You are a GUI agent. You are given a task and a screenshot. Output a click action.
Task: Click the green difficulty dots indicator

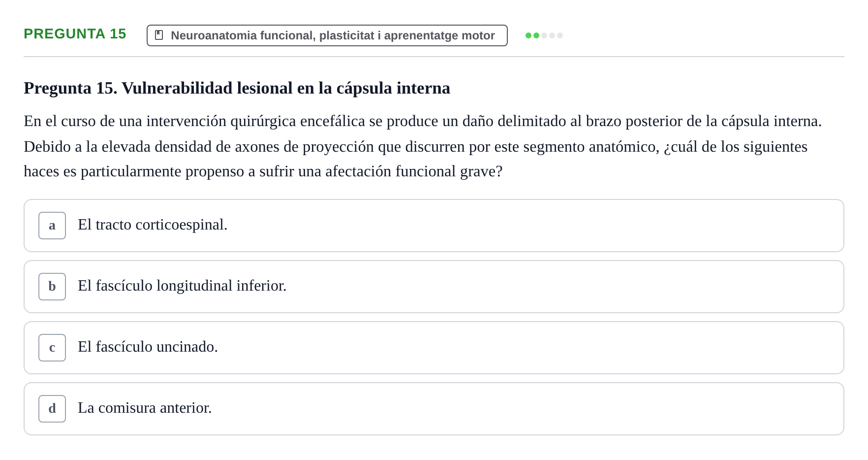(544, 35)
